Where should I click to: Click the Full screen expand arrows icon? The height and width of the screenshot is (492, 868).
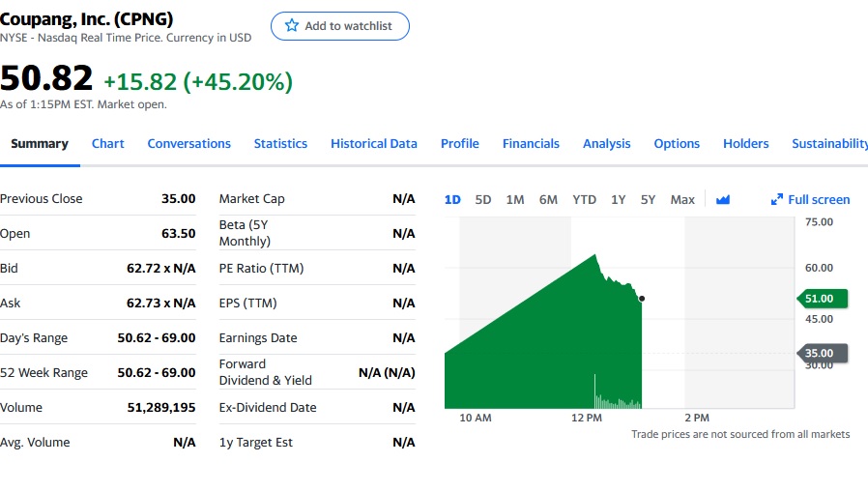tap(777, 200)
